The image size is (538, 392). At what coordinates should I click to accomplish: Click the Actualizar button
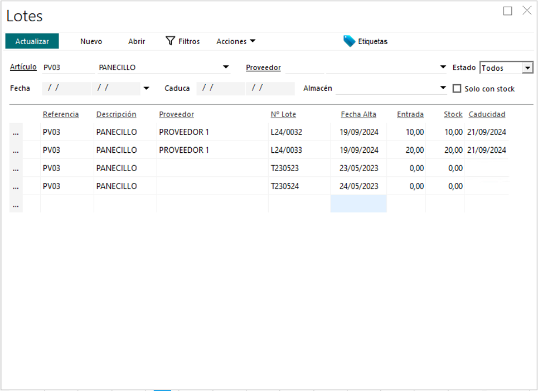(x=32, y=41)
